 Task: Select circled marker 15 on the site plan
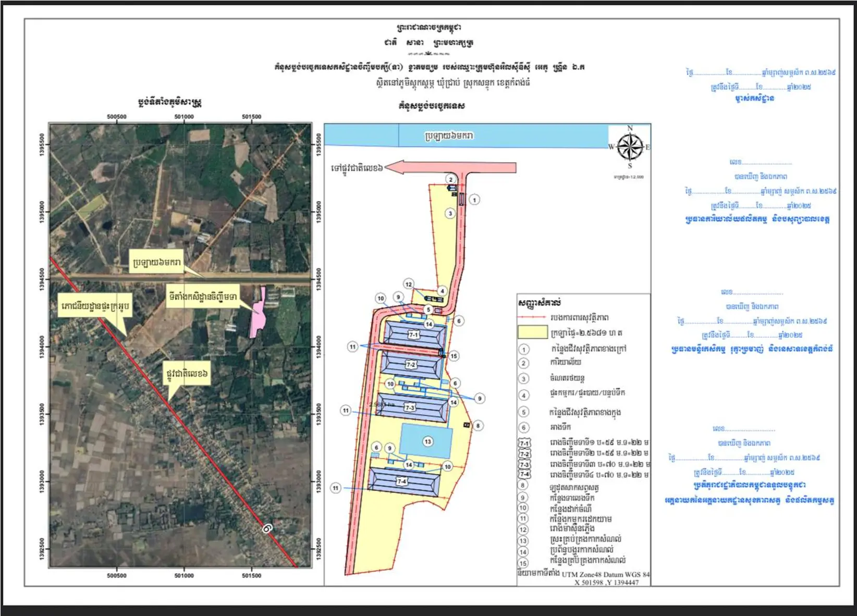click(454, 356)
